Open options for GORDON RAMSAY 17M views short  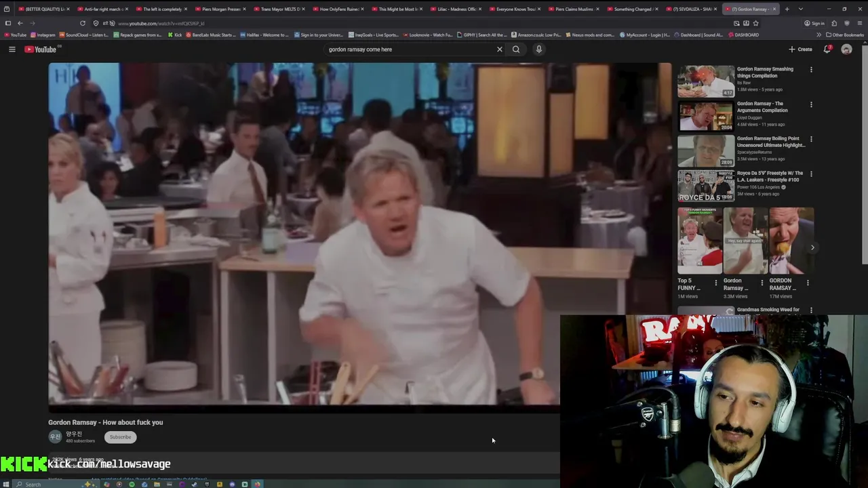808,283
